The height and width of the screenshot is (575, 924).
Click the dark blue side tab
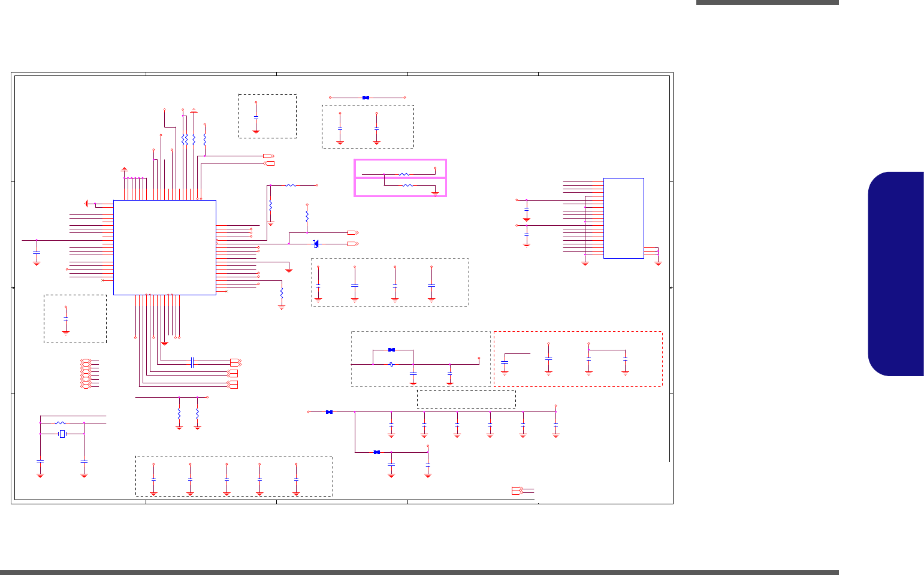[x=896, y=274]
